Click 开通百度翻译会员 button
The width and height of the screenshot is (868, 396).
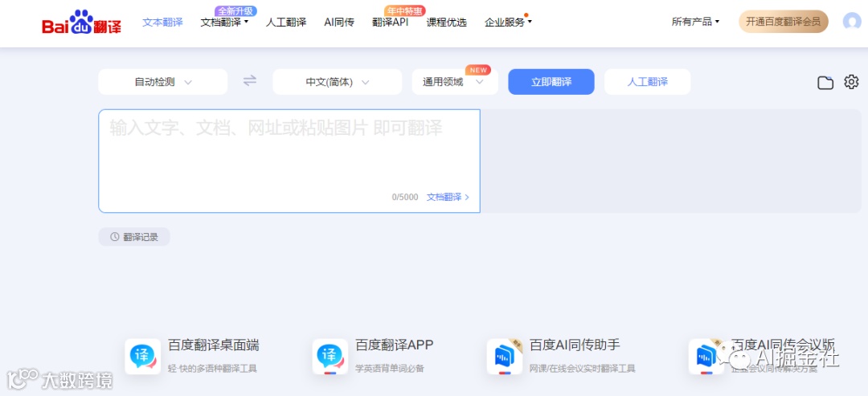(x=784, y=22)
